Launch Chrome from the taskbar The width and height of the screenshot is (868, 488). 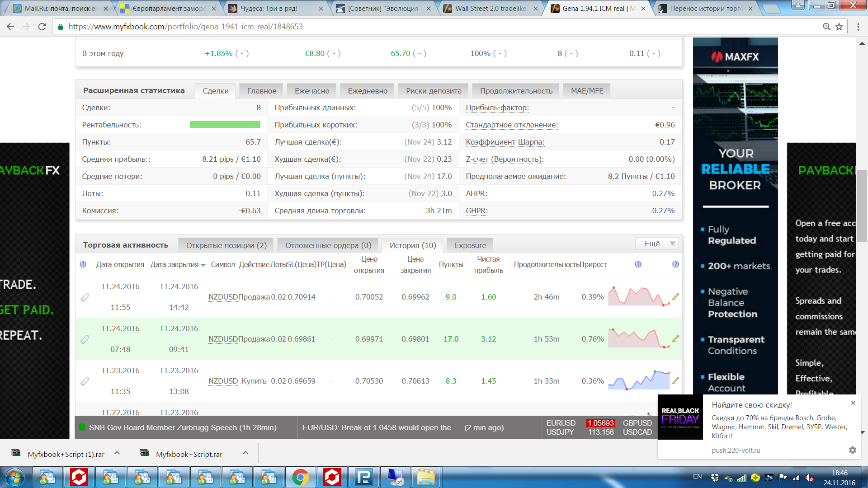tap(300, 477)
